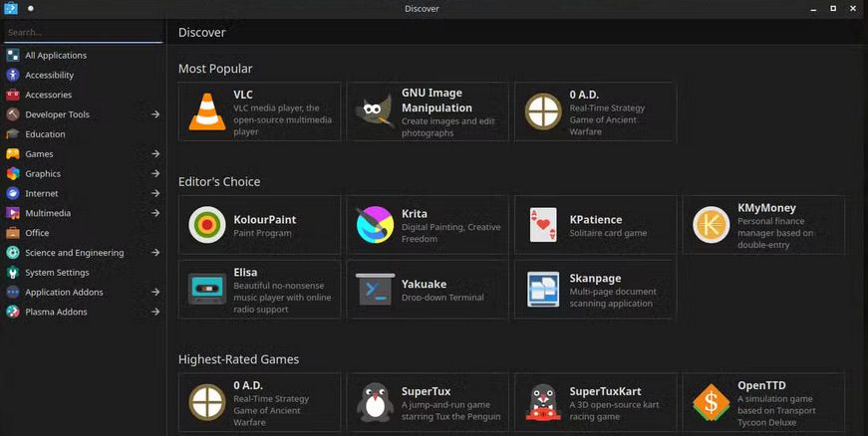Click the System Settings icon in sidebar
868x436 pixels.
coord(13,273)
